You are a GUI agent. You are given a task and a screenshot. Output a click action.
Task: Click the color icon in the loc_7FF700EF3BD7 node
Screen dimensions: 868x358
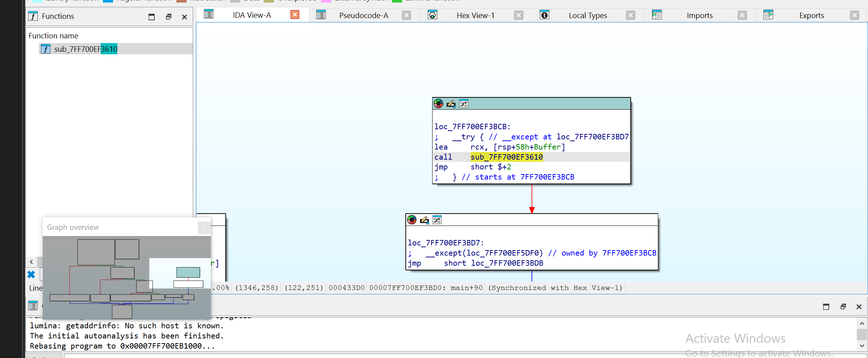click(x=412, y=220)
